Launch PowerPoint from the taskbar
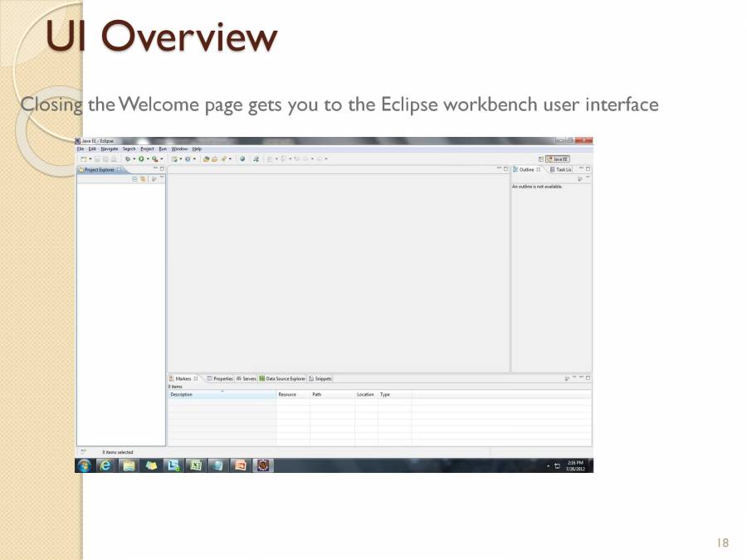Viewport: 747px width, 560px height. point(240,465)
